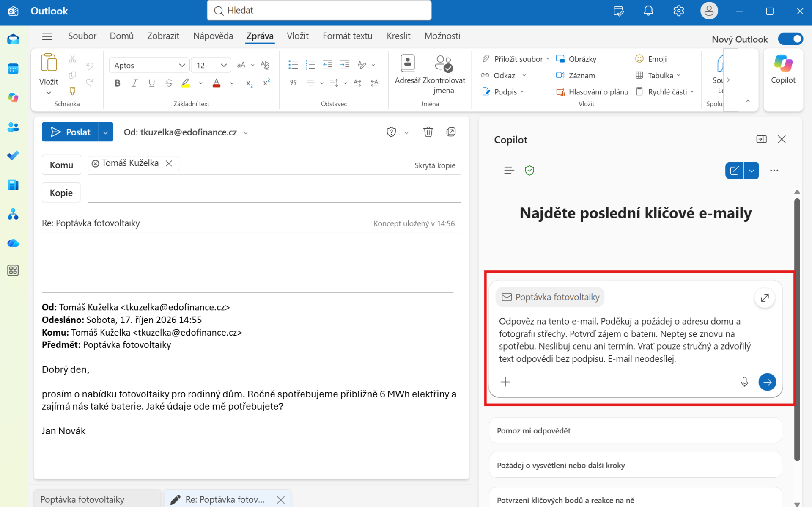
Task: Click the Poslat send button
Action: coord(70,132)
